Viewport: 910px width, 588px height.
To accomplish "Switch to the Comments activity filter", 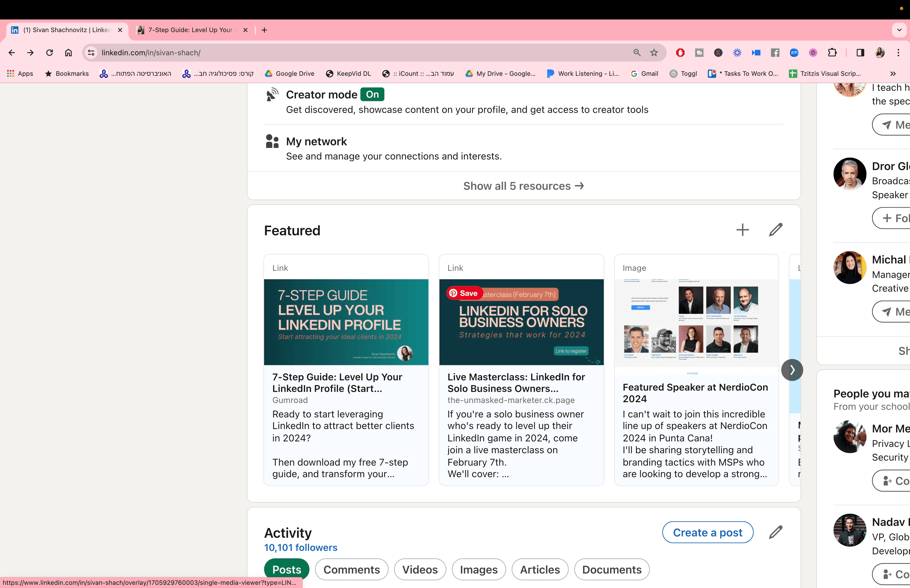I will pos(351,569).
